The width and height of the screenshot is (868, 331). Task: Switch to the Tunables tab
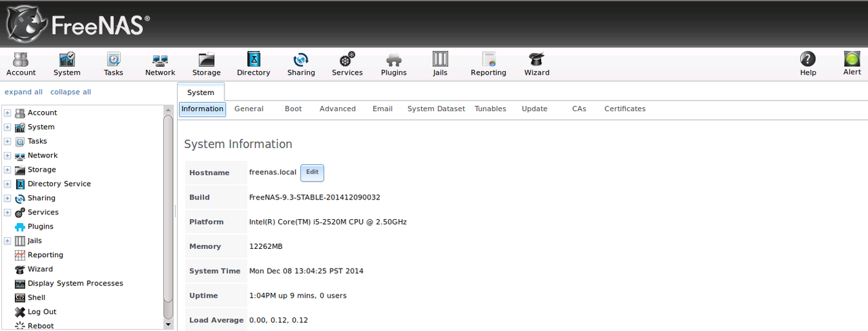tap(490, 109)
